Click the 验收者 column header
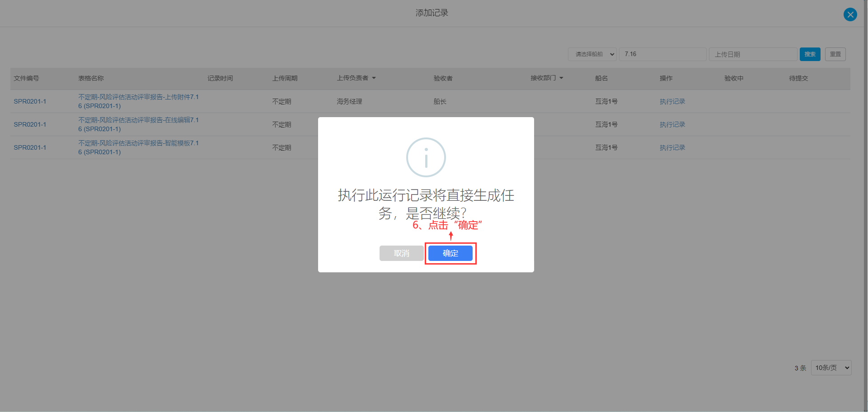This screenshot has height=412, width=868. (x=443, y=78)
